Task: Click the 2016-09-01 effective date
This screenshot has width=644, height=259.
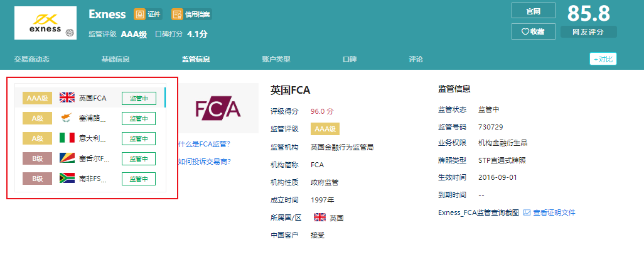Action: click(x=498, y=177)
